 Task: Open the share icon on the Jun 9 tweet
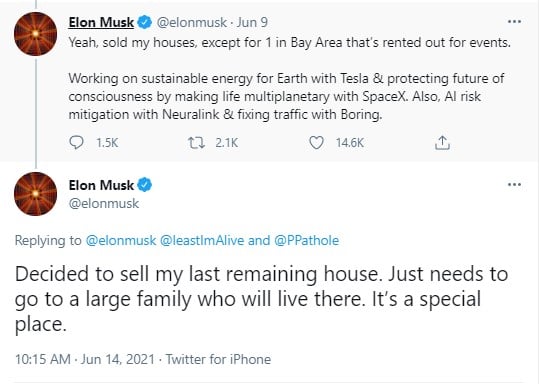point(442,143)
